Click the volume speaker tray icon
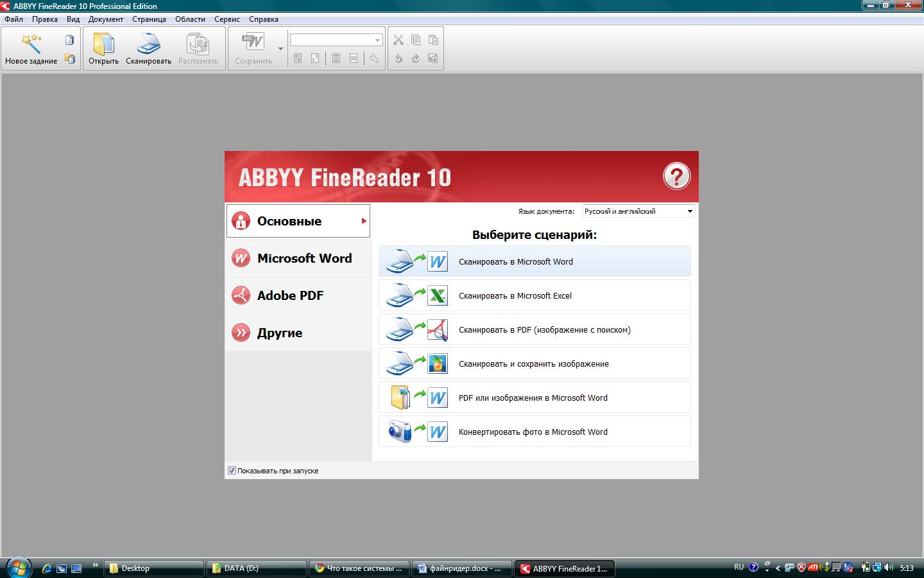The height and width of the screenshot is (578, 924). pyautogui.click(x=889, y=568)
